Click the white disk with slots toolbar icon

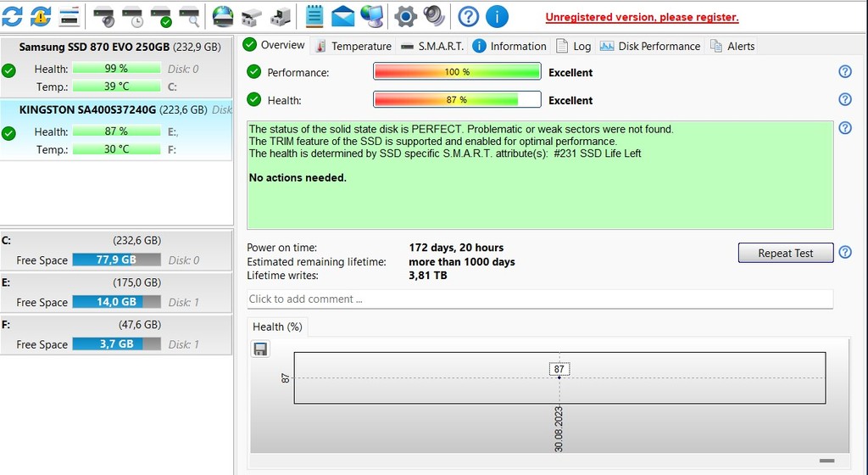251,17
